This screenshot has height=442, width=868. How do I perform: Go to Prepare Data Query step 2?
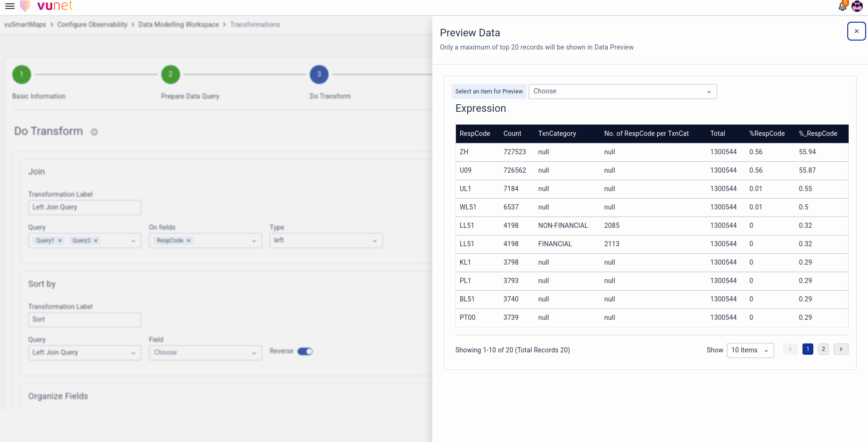(x=171, y=75)
